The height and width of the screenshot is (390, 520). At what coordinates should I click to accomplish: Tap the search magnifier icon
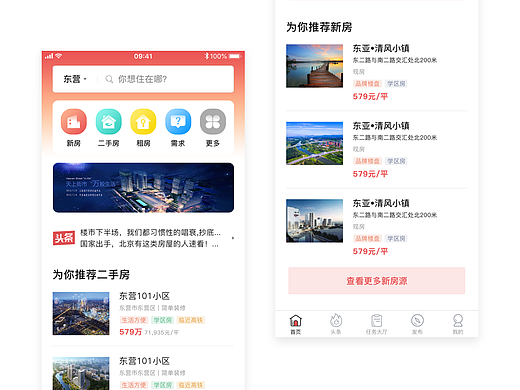tap(109, 79)
